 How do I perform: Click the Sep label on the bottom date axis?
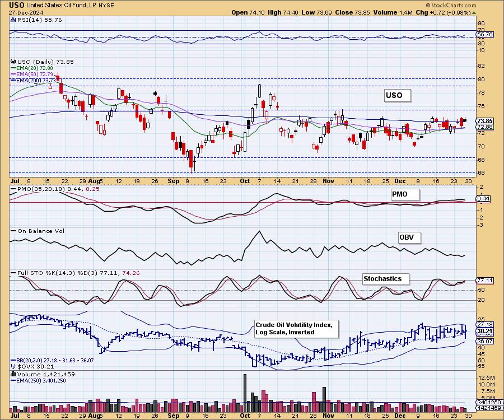click(x=174, y=416)
